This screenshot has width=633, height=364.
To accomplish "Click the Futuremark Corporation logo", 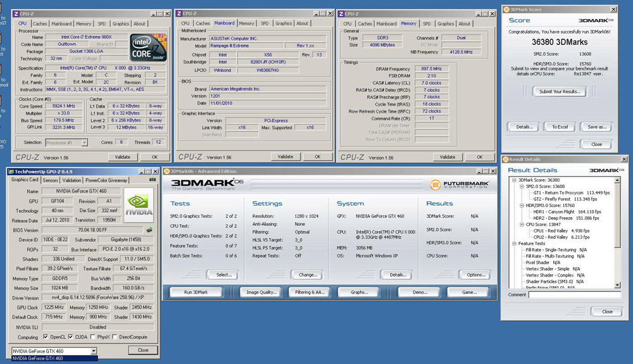I will coord(460,185).
